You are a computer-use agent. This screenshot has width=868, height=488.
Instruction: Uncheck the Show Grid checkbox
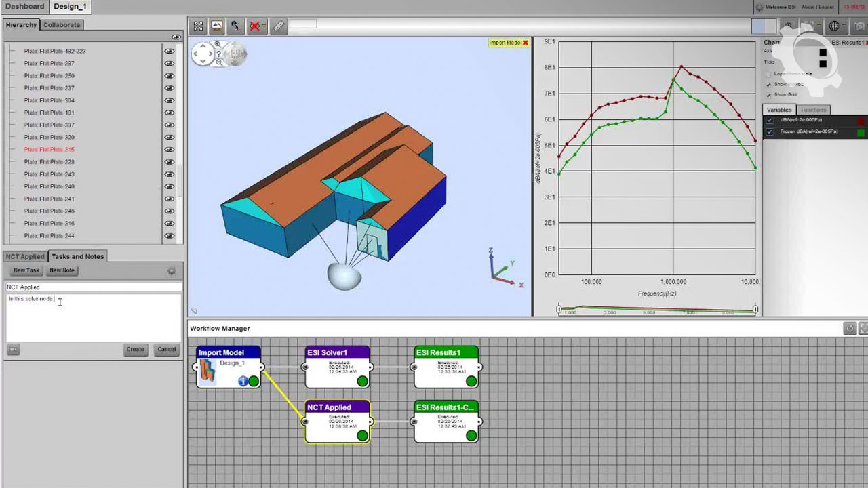coord(769,95)
